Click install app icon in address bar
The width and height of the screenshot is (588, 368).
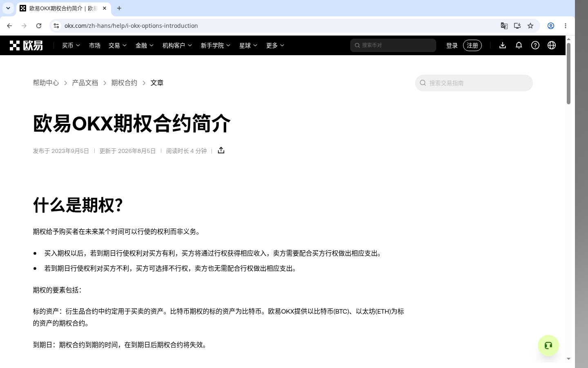[517, 26]
